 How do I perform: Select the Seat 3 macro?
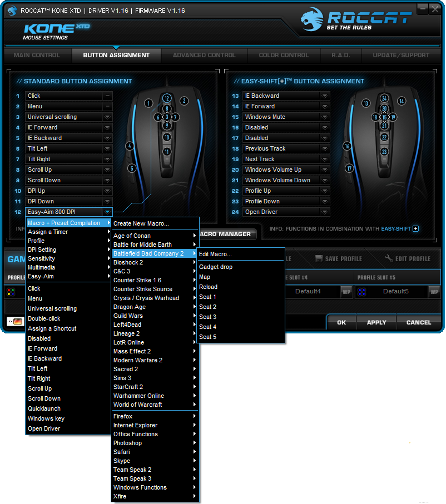click(240, 317)
